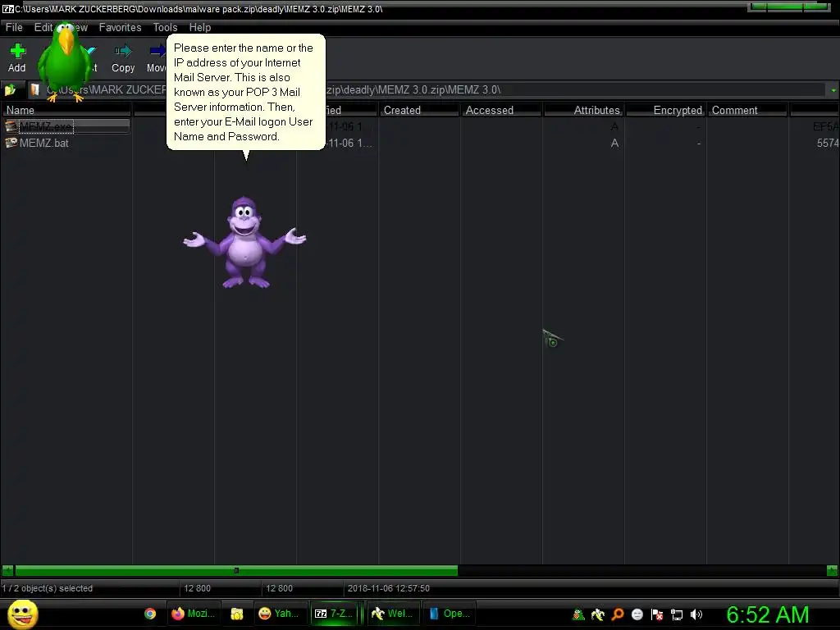The width and height of the screenshot is (840, 630).
Task: Click the white round face tray icon
Action: coord(637,614)
